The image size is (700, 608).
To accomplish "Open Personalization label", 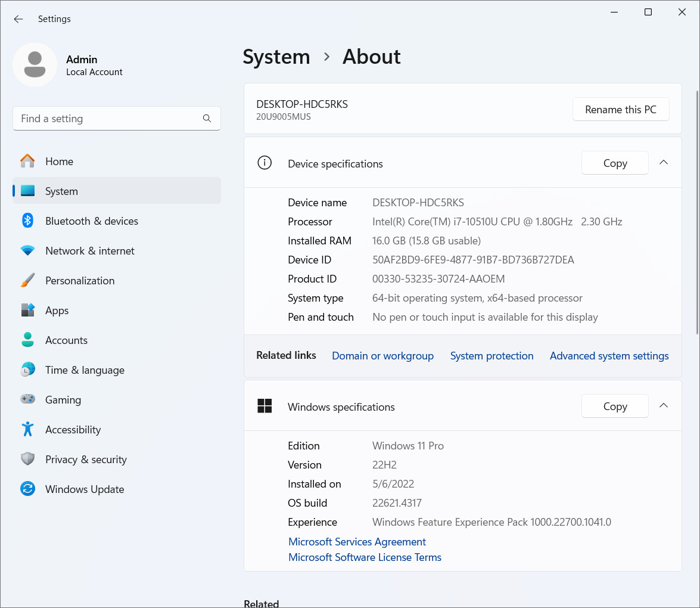I will (x=80, y=281).
